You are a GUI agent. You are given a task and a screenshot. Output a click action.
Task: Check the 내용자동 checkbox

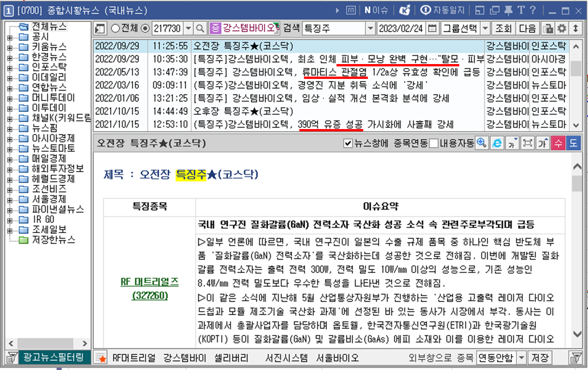(x=433, y=143)
